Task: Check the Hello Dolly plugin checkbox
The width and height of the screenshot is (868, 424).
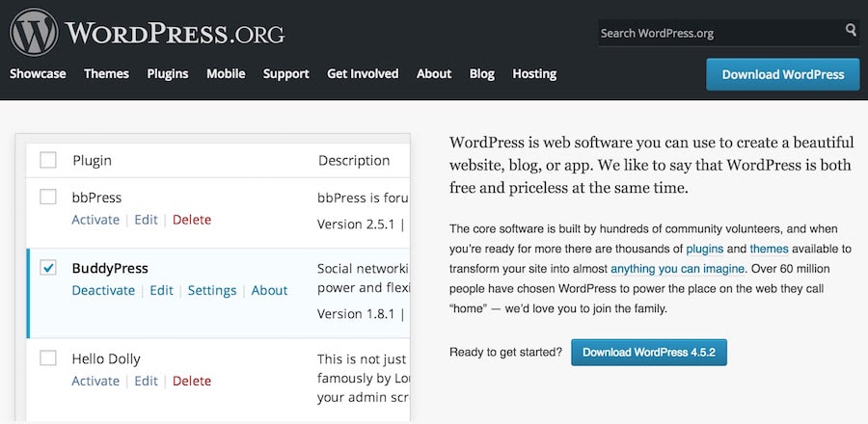Action: pos(48,358)
